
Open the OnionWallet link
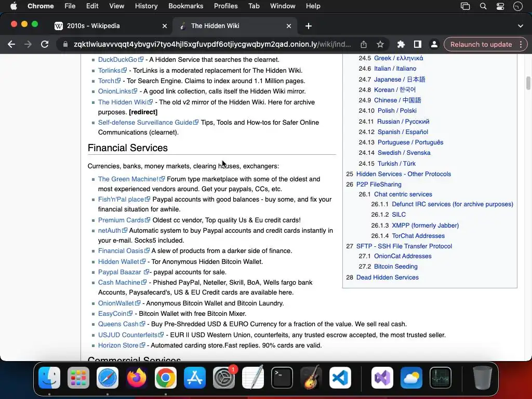pyautogui.click(x=116, y=303)
